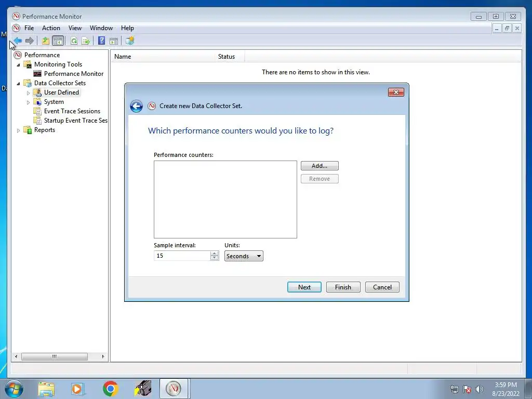Viewport: 532px width, 399px height.
Task: Click the Add... button
Action: pyautogui.click(x=320, y=166)
